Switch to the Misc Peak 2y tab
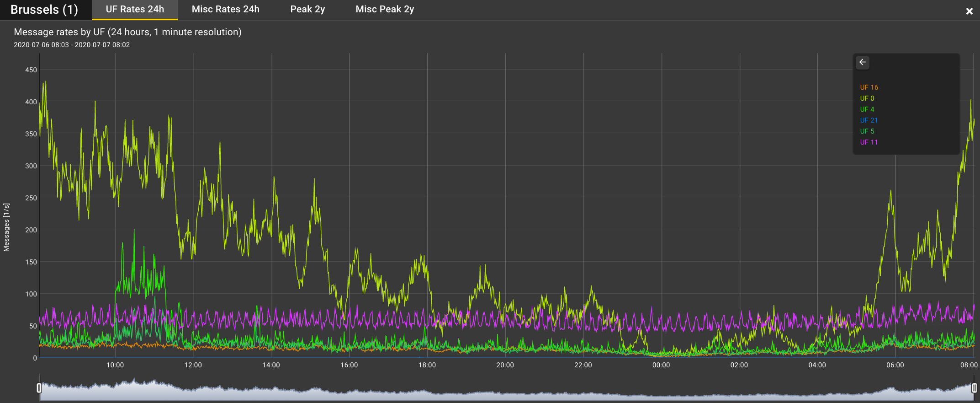The width and height of the screenshot is (980, 403). point(385,10)
